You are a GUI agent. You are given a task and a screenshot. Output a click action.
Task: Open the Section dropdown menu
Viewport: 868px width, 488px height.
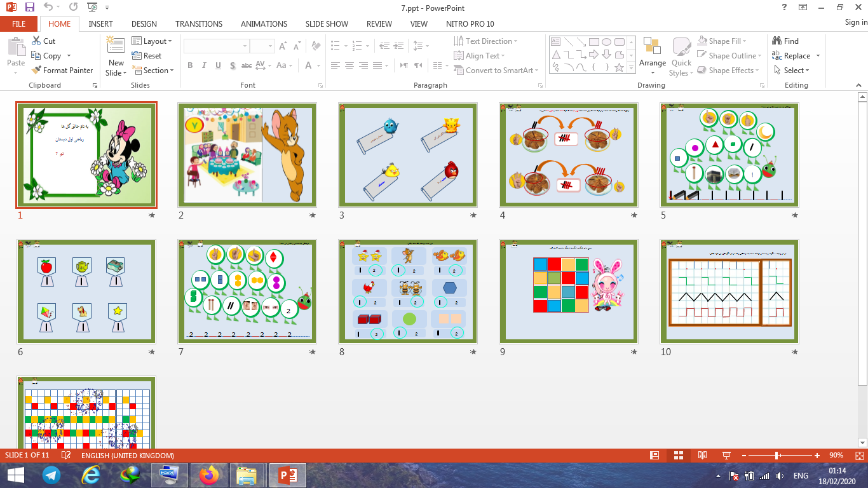coord(153,71)
